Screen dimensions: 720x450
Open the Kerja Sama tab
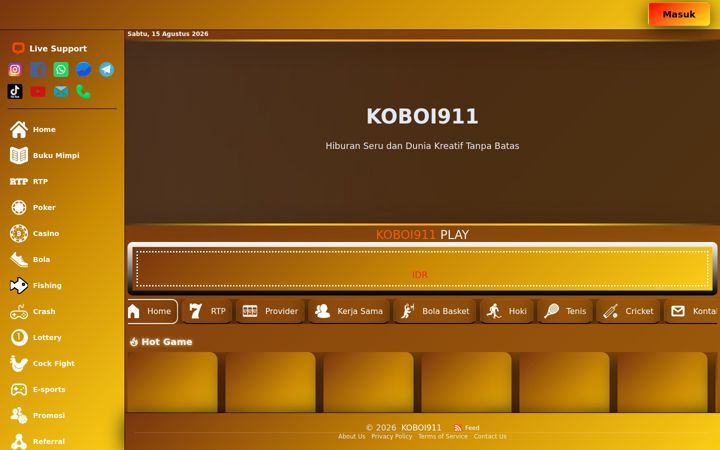349,311
